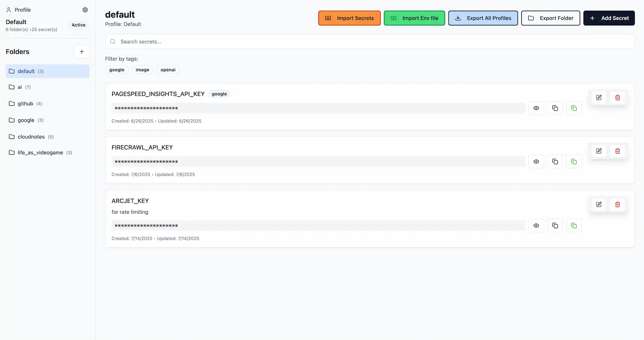Toggle visibility of ARCJET_KEY value
Screen dimensions: 644x340
(x=536, y=226)
